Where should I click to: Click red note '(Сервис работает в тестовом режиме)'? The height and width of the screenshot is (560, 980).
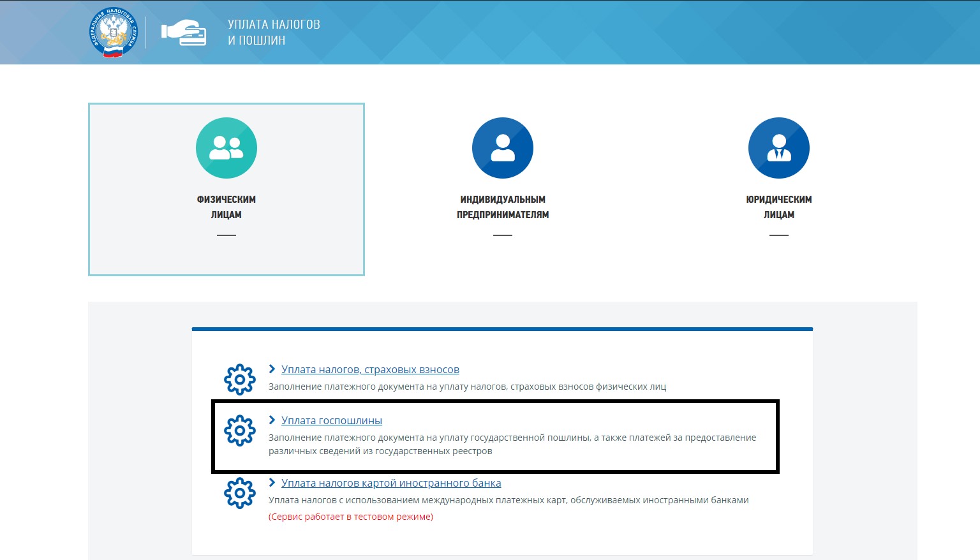pyautogui.click(x=351, y=517)
